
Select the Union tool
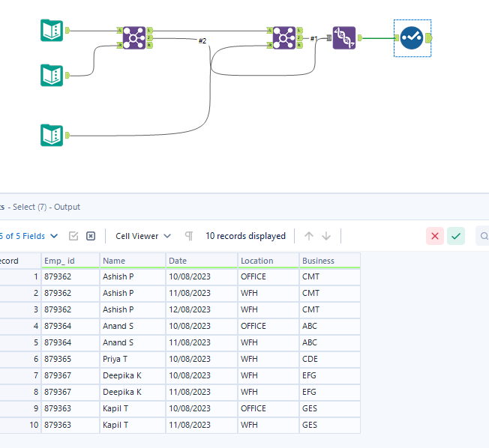pyautogui.click(x=344, y=38)
